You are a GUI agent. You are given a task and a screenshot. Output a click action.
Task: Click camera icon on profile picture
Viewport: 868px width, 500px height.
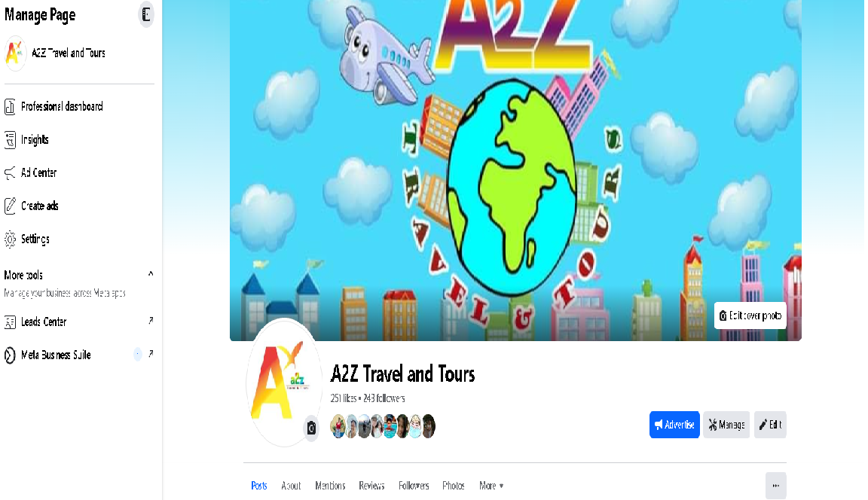(x=311, y=428)
